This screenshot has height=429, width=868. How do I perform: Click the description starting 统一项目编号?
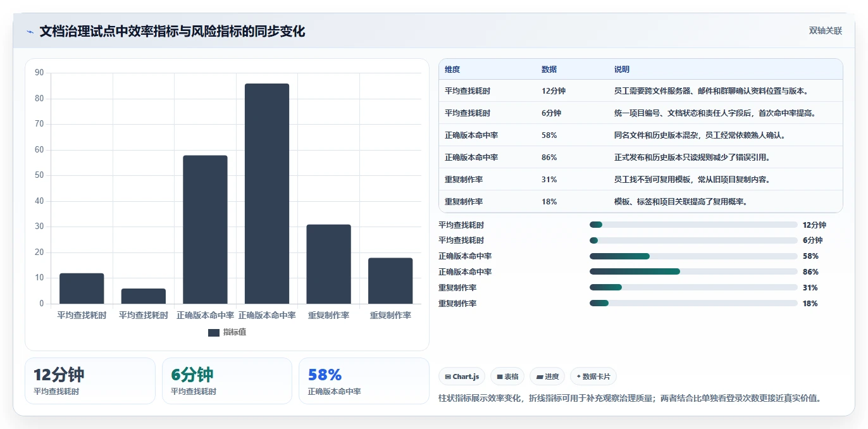[x=715, y=113]
